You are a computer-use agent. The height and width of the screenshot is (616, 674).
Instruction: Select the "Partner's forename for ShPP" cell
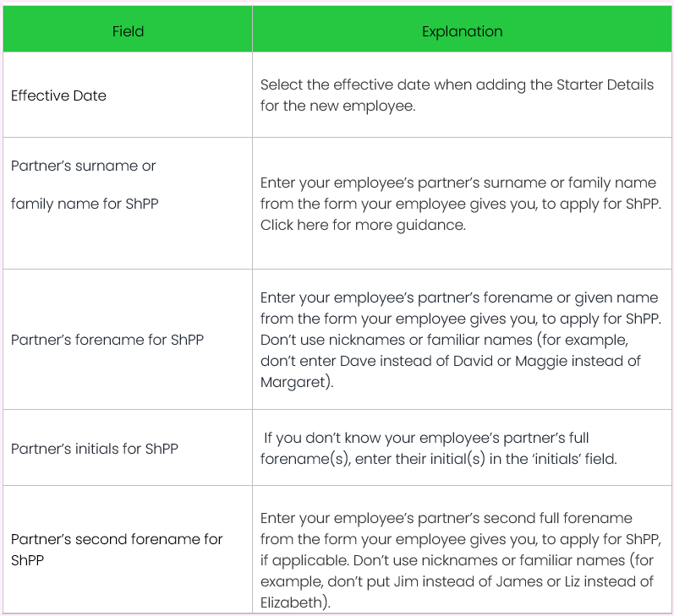coord(107,340)
